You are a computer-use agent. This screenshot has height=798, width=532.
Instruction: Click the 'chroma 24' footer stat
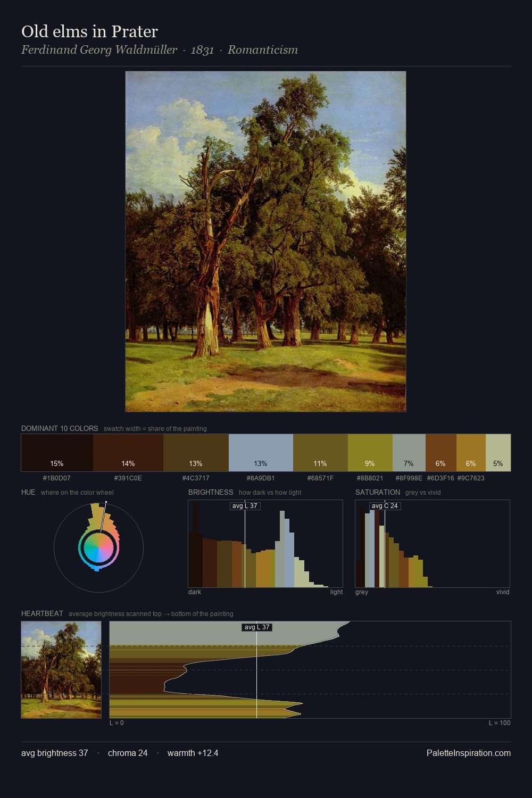click(128, 753)
